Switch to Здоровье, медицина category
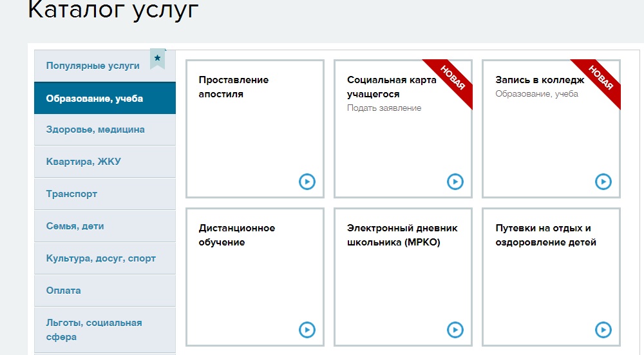Viewport: 644px width, 355px height. coord(95,130)
